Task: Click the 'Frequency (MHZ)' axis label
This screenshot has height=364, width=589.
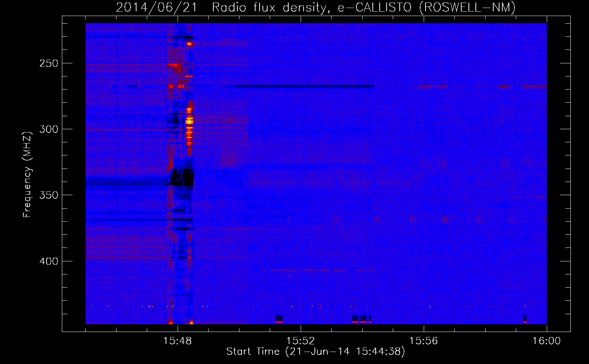Action: (x=27, y=174)
